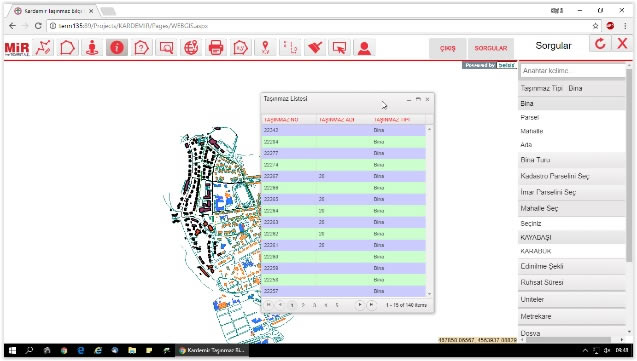Sort by TAŞINMAZ TİPİ column header
The width and height of the screenshot is (637, 361).
392,120
